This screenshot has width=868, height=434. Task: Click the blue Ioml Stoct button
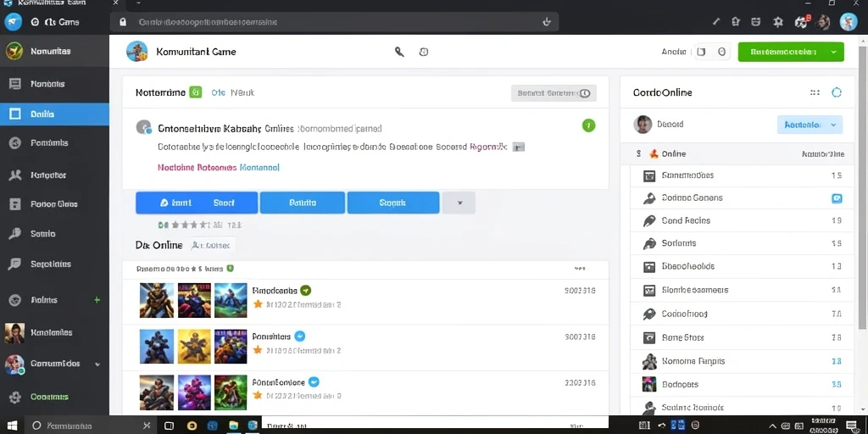click(197, 203)
